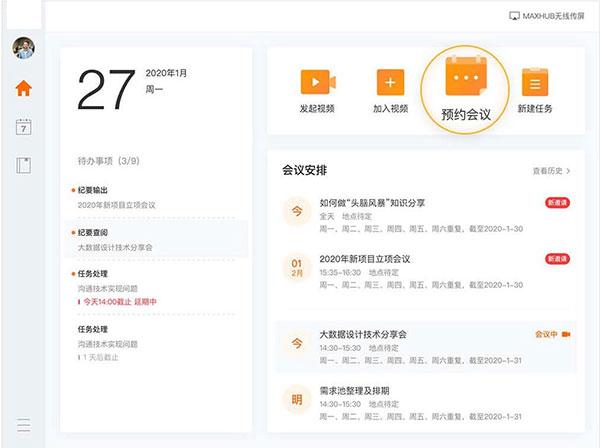Click the 2020年1月 date text

pyautogui.click(x=166, y=73)
